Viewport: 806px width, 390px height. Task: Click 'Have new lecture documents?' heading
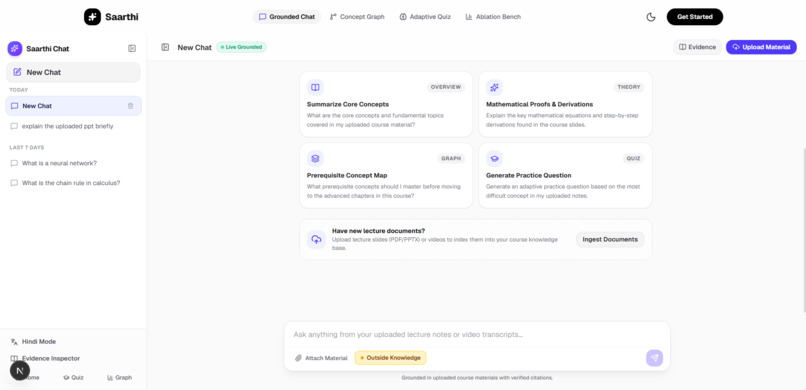[378, 231]
